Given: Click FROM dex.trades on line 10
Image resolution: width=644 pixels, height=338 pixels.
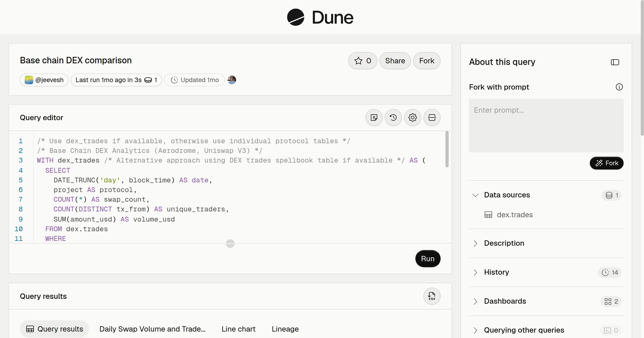Looking at the screenshot, I should (x=76, y=229).
